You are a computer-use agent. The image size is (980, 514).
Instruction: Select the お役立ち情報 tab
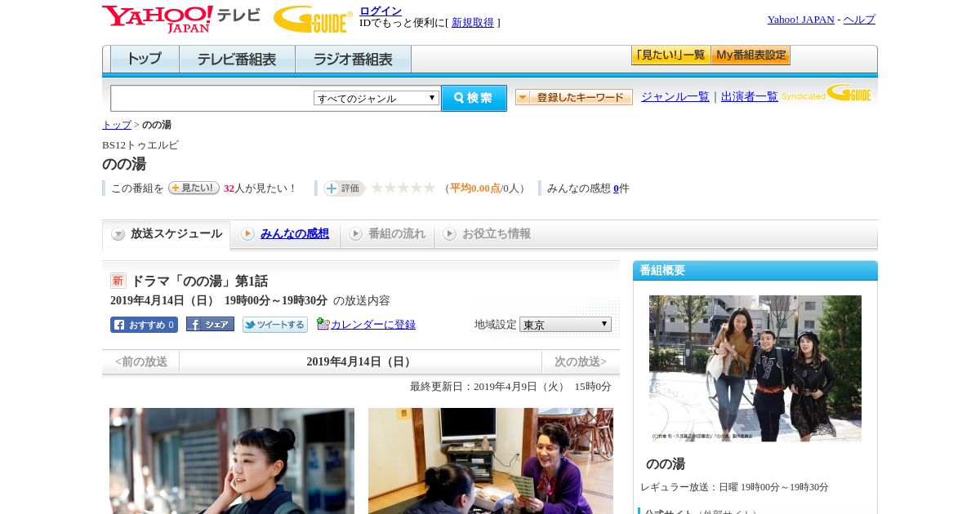487,234
